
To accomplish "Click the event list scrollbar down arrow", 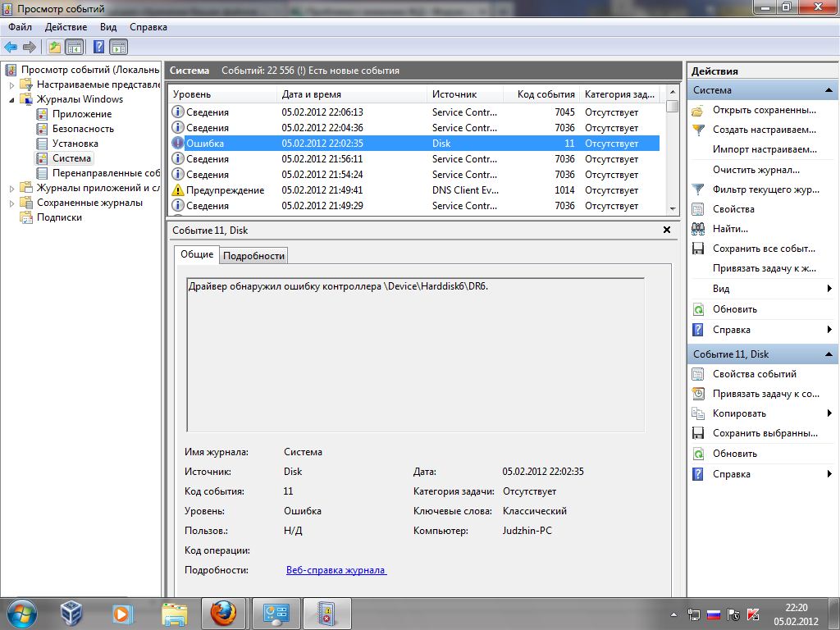I will coord(673,209).
